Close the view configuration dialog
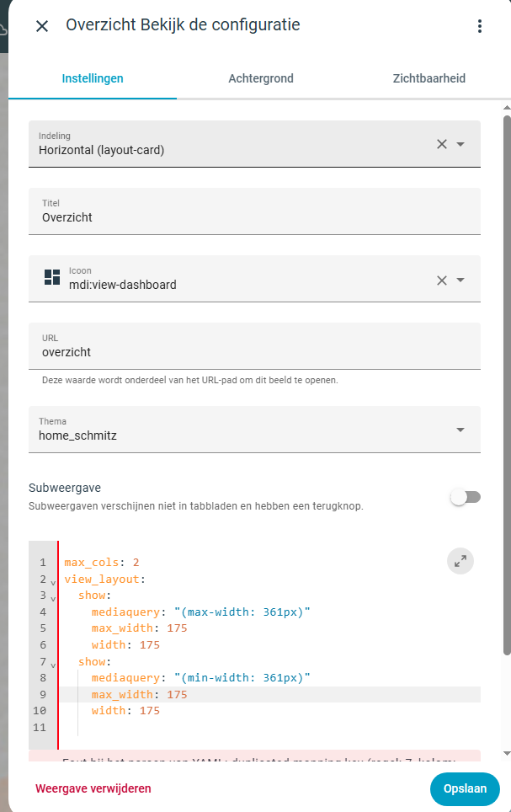This screenshot has height=812, width=511. click(x=42, y=26)
